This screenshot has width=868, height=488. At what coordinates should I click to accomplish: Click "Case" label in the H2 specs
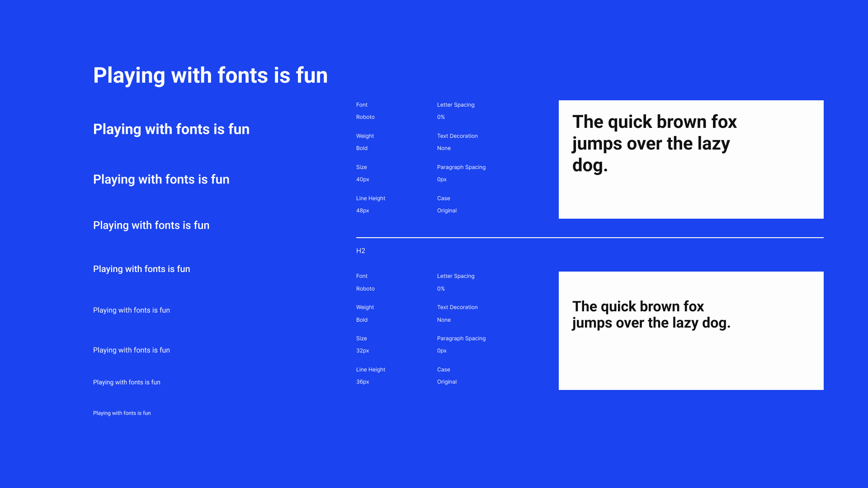(443, 370)
